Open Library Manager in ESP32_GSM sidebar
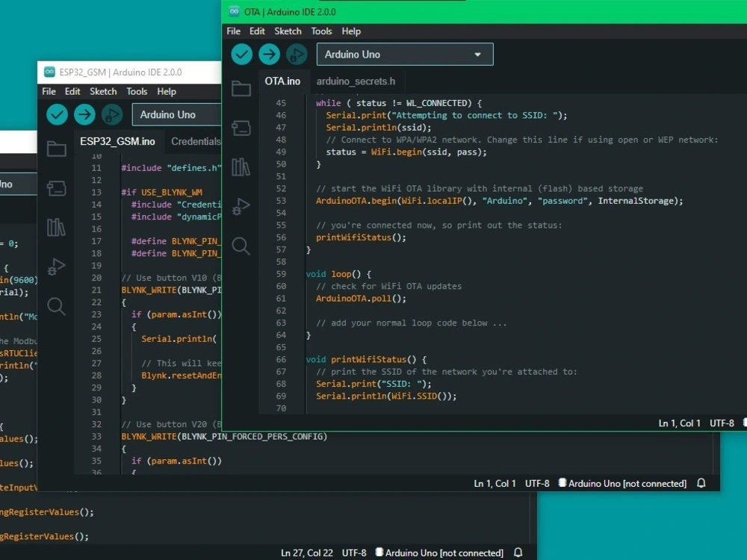 [x=56, y=228]
